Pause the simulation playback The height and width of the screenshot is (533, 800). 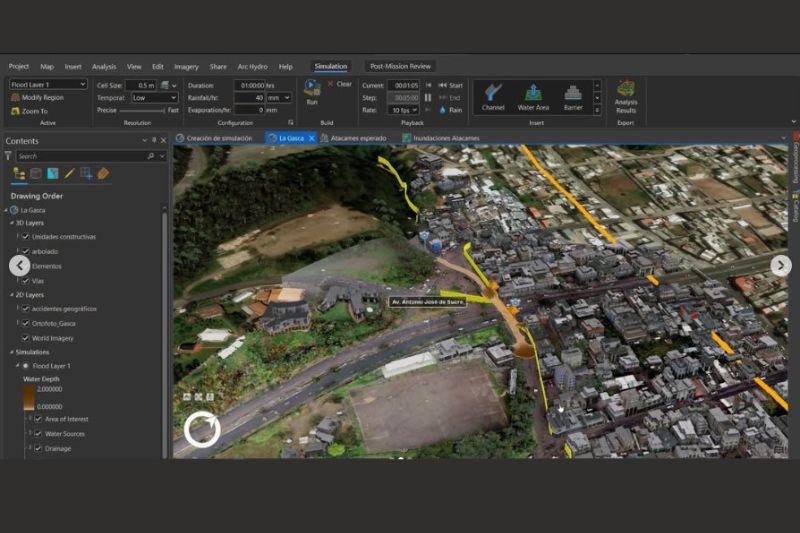tap(429, 98)
